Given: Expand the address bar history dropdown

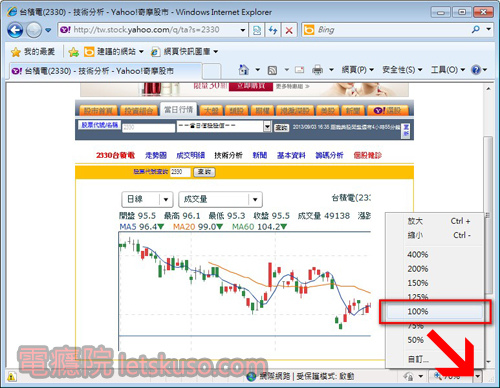Looking at the screenshot, I should click(243, 30).
